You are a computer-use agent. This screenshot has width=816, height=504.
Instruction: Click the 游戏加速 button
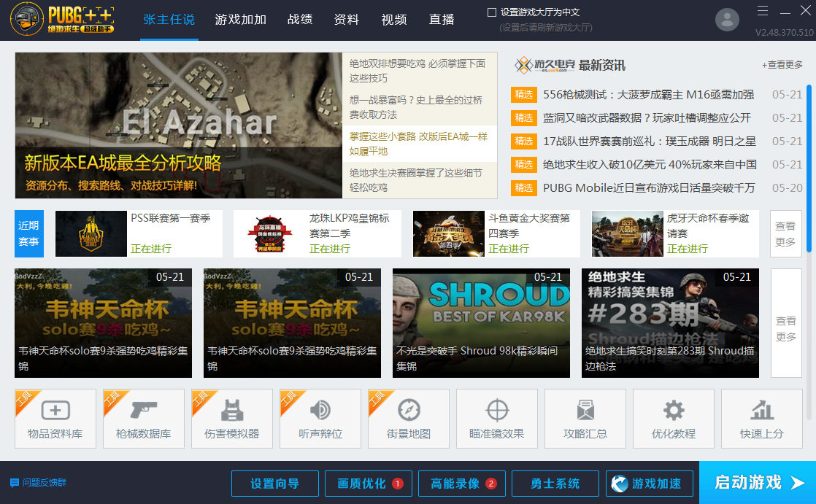pyautogui.click(x=650, y=484)
